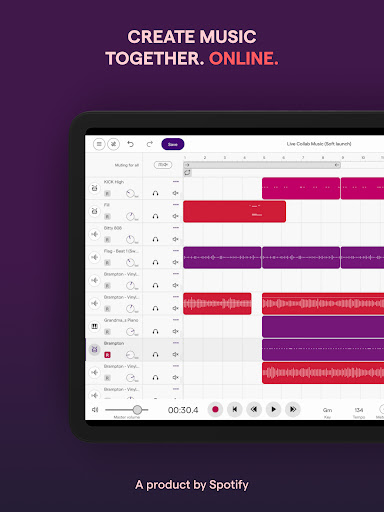This screenshot has width=384, height=512.
Task: Arm the KICK High track for recording
Action: (107, 193)
